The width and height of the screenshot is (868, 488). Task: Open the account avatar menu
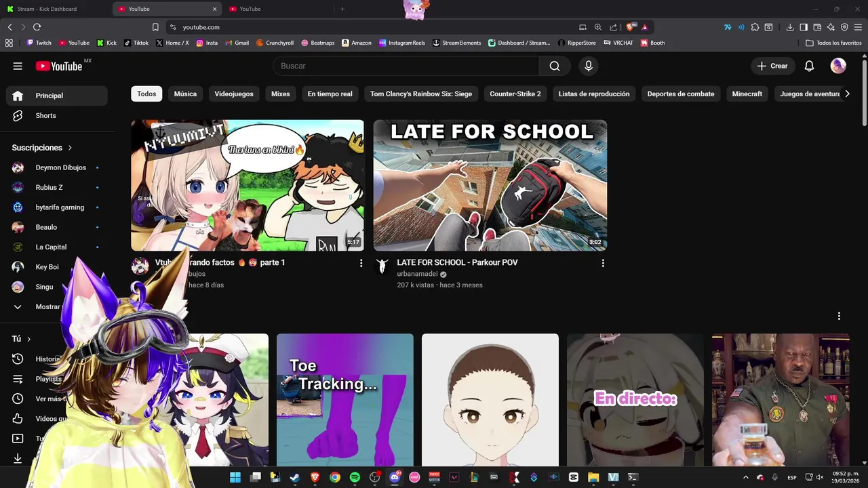coord(838,66)
